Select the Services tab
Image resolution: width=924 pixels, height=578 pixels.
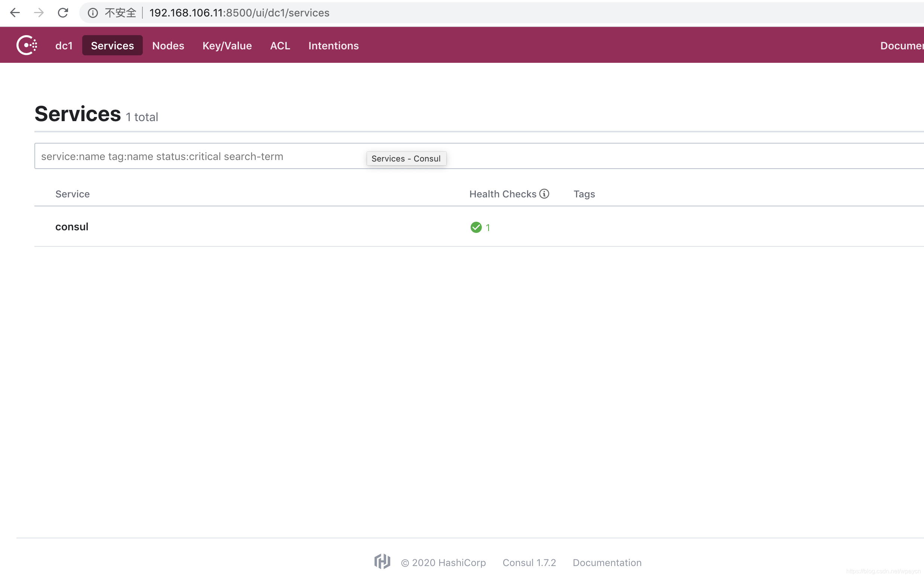coord(113,46)
